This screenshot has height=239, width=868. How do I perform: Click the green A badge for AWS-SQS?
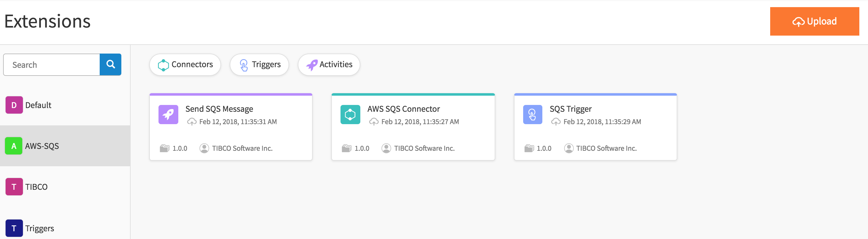[14, 146]
